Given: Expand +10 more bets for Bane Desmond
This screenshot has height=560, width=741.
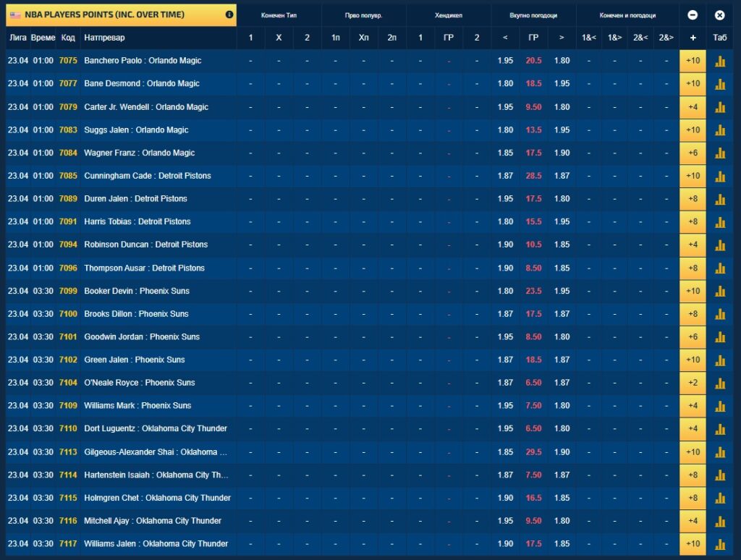Looking at the screenshot, I should 693,84.
